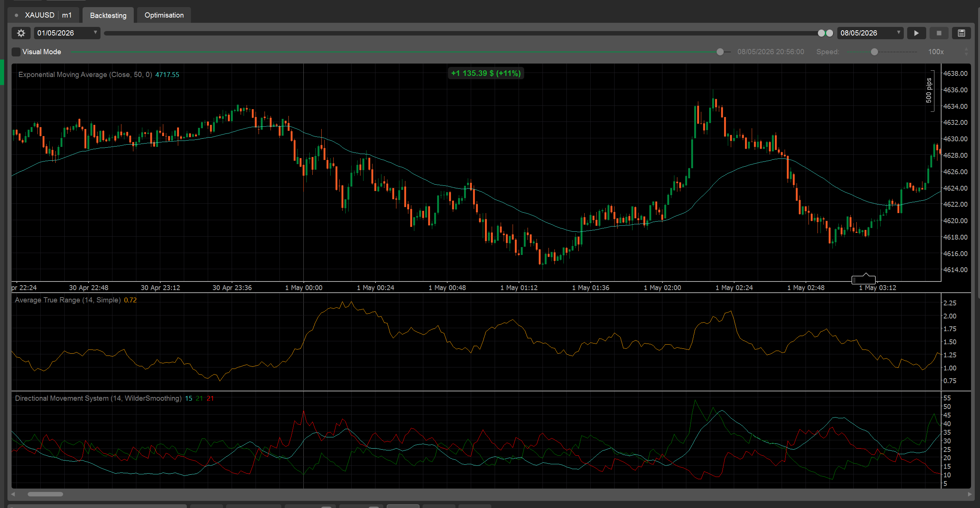Click the 30 Apr 22:48 time axis label

click(89, 288)
